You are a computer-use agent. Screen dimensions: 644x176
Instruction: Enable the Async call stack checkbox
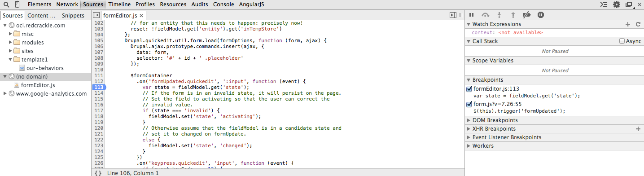pyautogui.click(x=622, y=41)
